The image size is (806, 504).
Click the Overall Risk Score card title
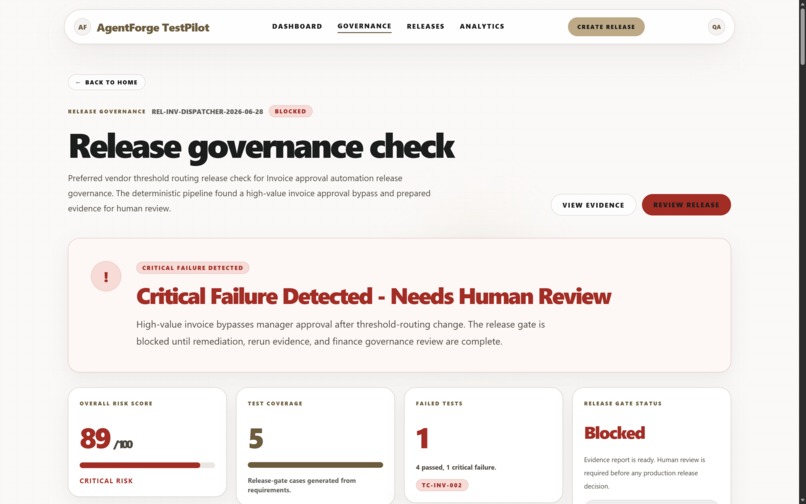[x=116, y=404]
